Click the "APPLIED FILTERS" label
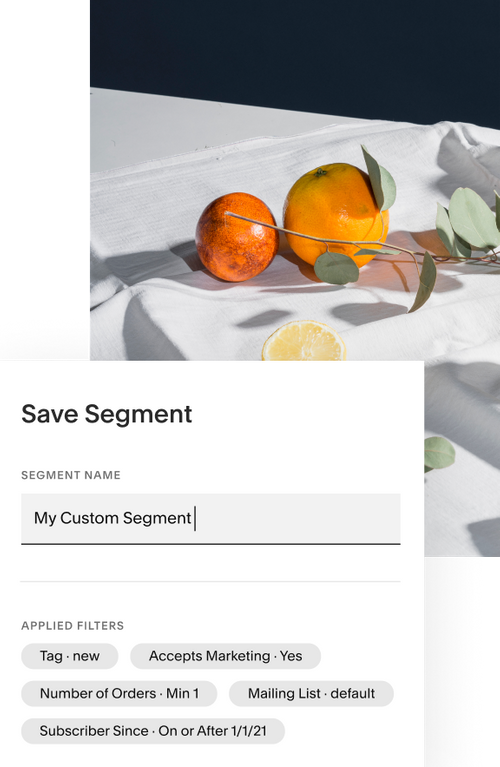Viewport: 500px width, 767px height. [x=72, y=626]
